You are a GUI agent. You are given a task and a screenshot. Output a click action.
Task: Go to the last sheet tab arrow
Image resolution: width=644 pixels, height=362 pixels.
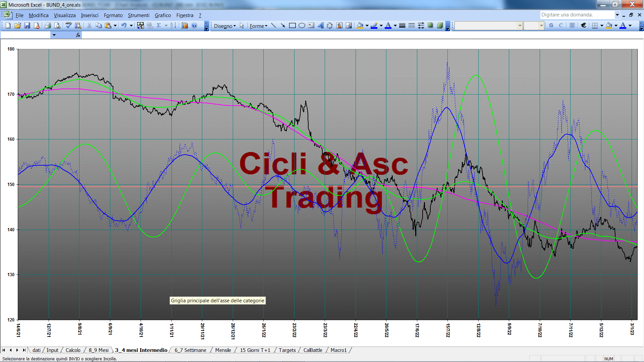24,350
